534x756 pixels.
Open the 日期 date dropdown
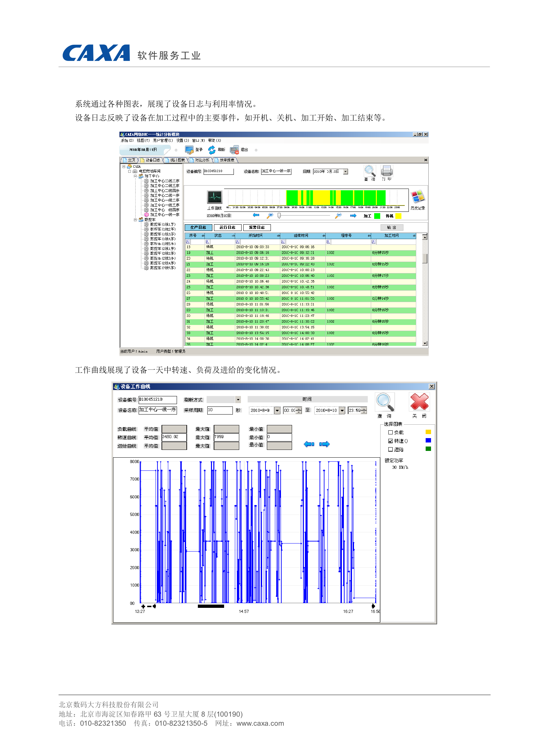(x=345, y=172)
